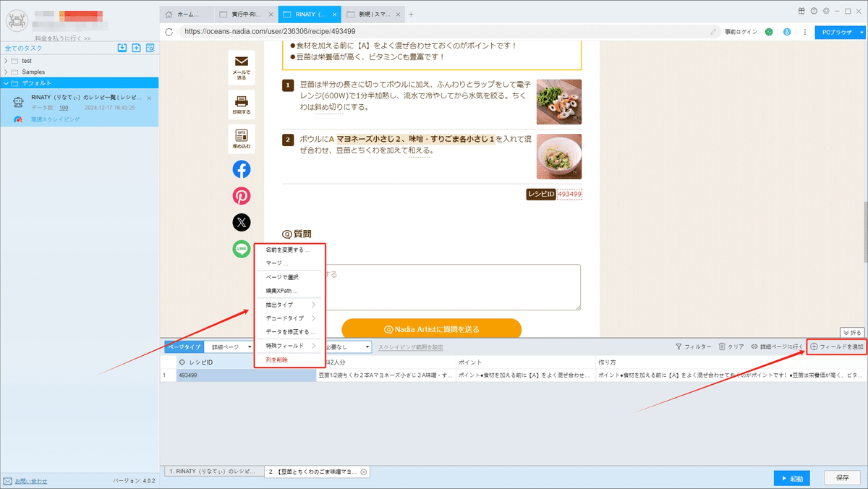Click the pencil edit icon in the address bar

[714, 32]
